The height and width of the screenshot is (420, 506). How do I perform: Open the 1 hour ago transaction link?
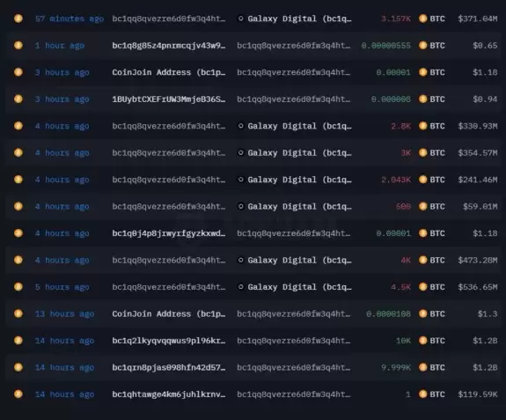click(x=60, y=46)
